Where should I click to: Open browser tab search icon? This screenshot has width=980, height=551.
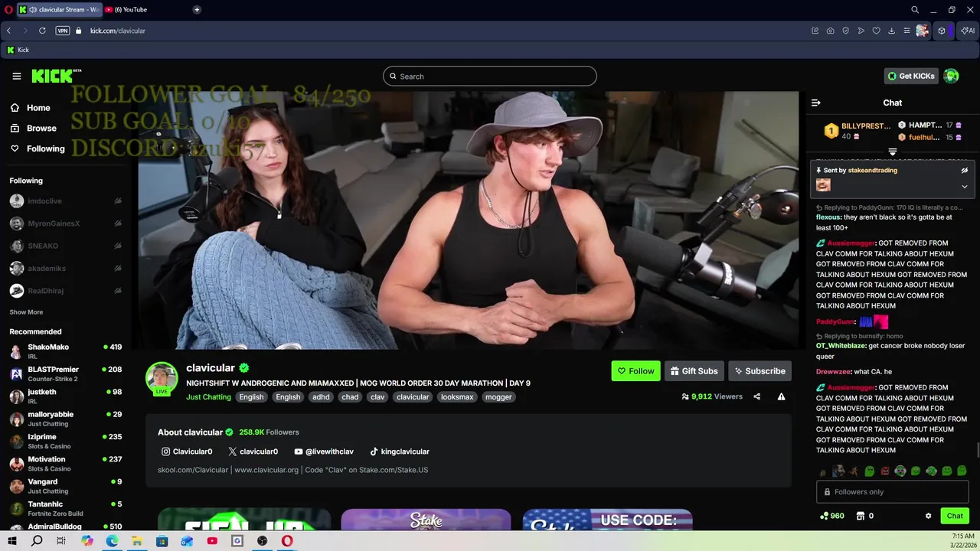pos(915,9)
